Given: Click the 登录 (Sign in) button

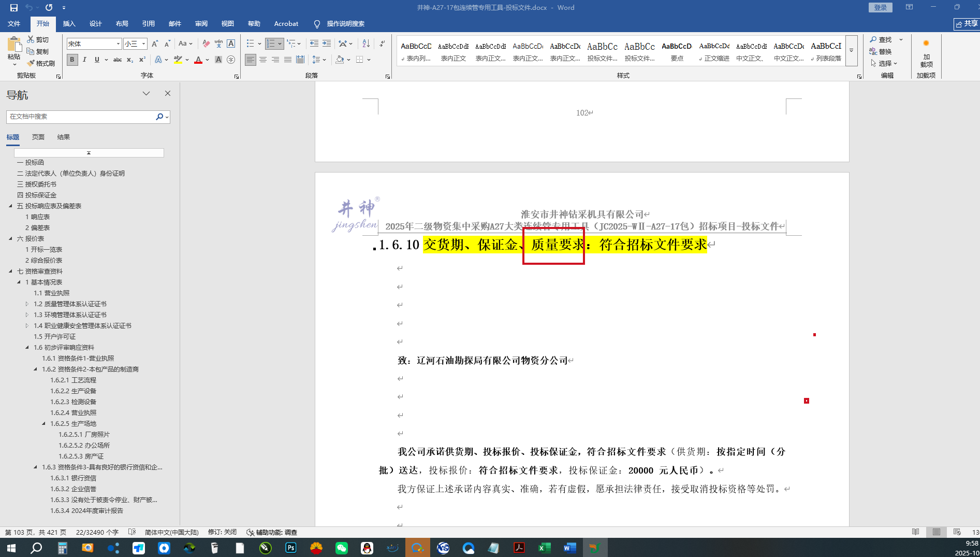Looking at the screenshot, I should 880,7.
